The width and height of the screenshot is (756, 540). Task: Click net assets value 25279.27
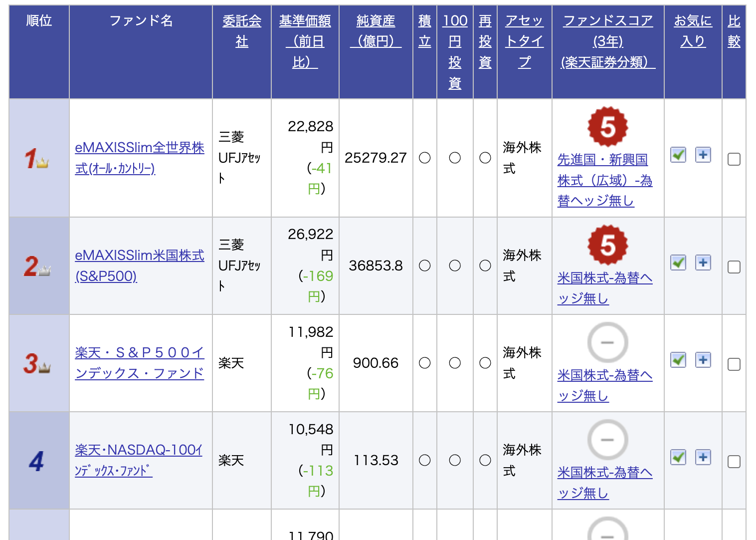tap(376, 158)
